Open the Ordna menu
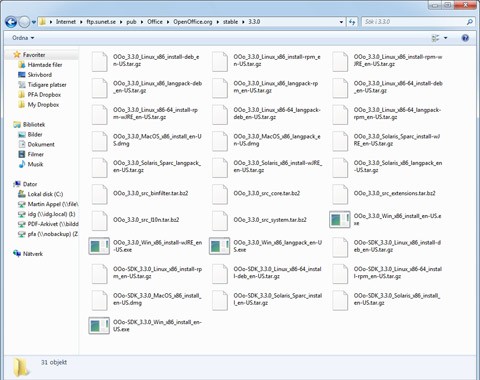The image size is (480, 380). tap(23, 38)
